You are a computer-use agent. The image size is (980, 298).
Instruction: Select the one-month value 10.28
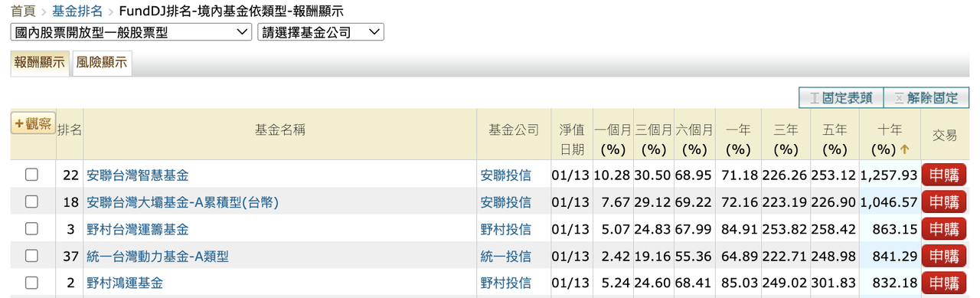click(x=612, y=175)
